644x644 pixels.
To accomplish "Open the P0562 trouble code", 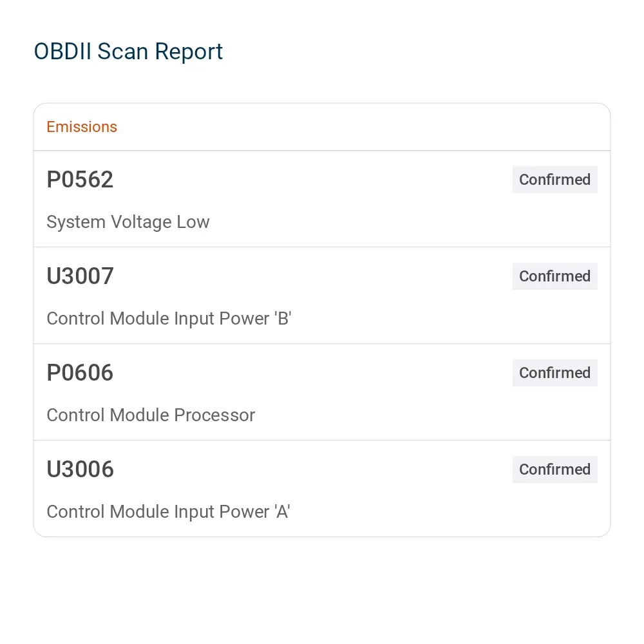I will point(80,180).
